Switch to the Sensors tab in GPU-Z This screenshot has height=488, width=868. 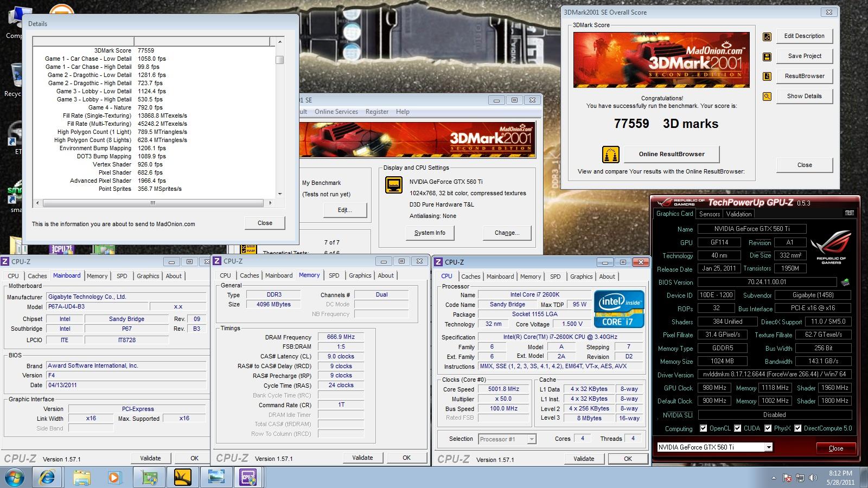pos(710,214)
